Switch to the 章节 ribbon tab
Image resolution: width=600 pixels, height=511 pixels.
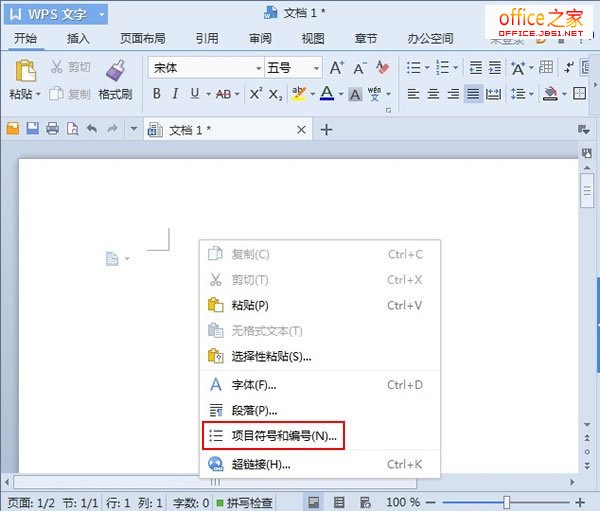click(x=366, y=38)
